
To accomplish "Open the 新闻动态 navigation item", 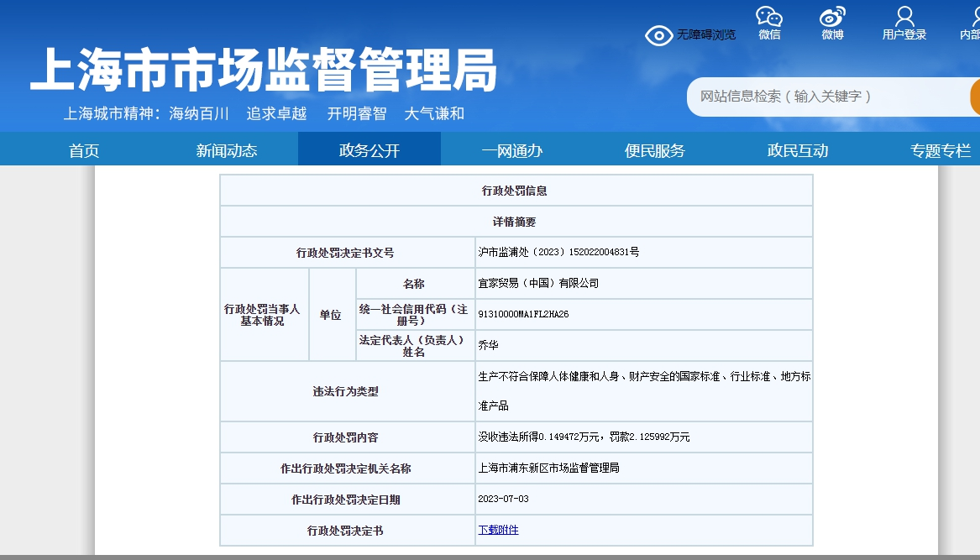I will 227,150.
